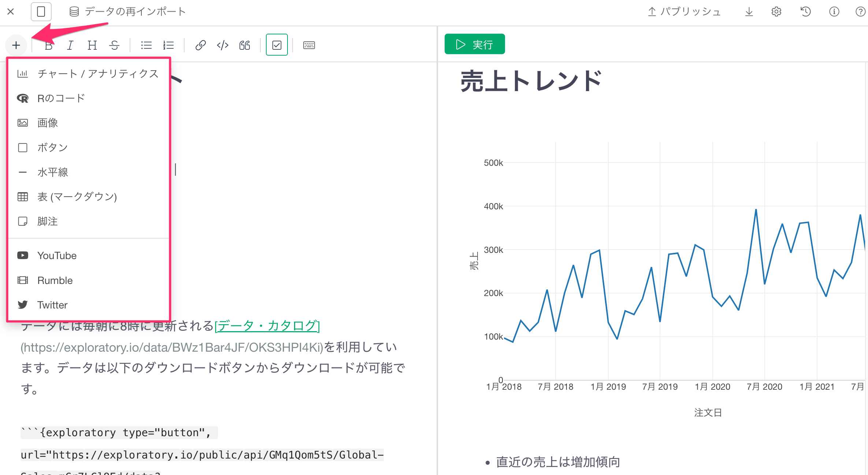
Task: Click the close X icon
Action: tap(11, 12)
